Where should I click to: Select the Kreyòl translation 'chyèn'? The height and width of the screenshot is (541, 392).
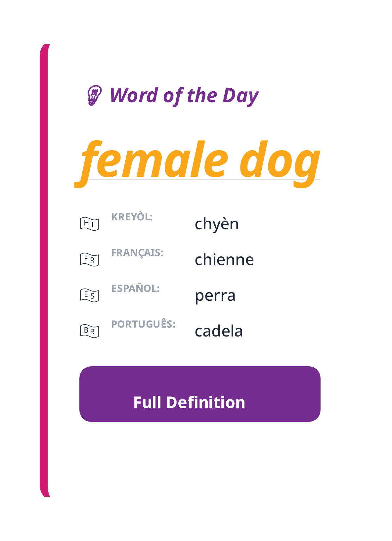217,224
